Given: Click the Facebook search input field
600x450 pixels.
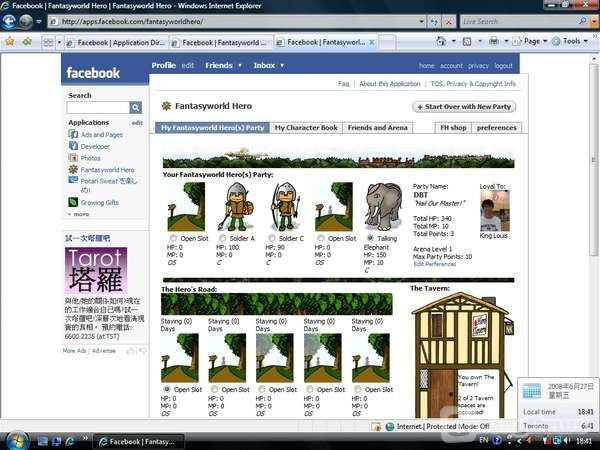Looking at the screenshot, I should click(x=98, y=108).
